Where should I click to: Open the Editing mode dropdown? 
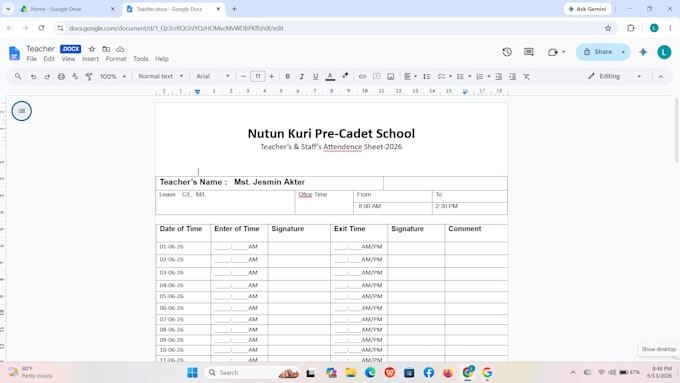(614, 76)
